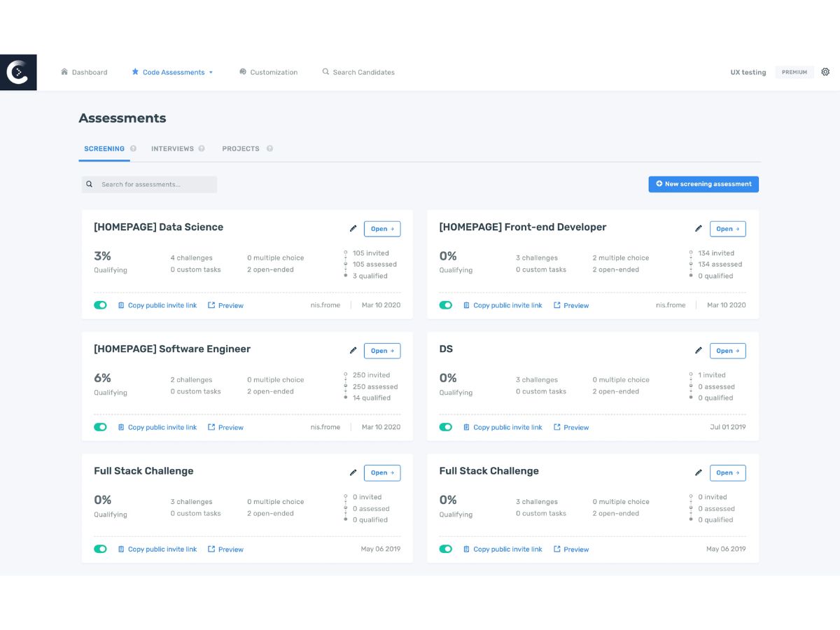Click help icon beside Projects tab
This screenshot has width=840, height=630.
[x=269, y=148]
